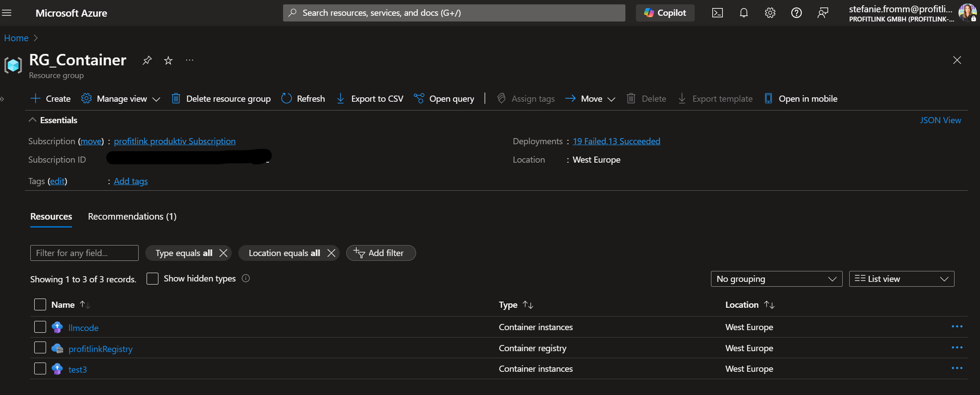This screenshot has height=395, width=980.
Task: Click Create in the toolbar
Action: [x=50, y=99]
